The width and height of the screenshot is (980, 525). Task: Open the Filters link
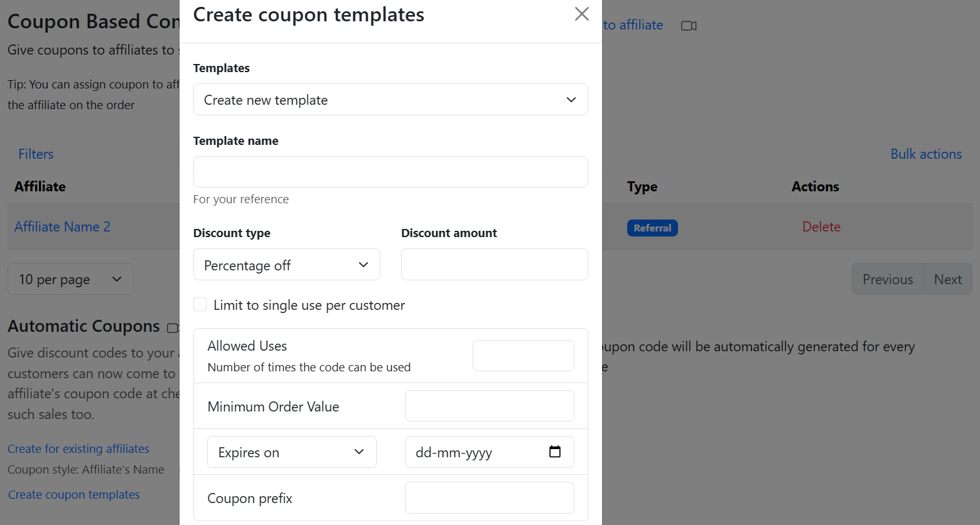36,154
